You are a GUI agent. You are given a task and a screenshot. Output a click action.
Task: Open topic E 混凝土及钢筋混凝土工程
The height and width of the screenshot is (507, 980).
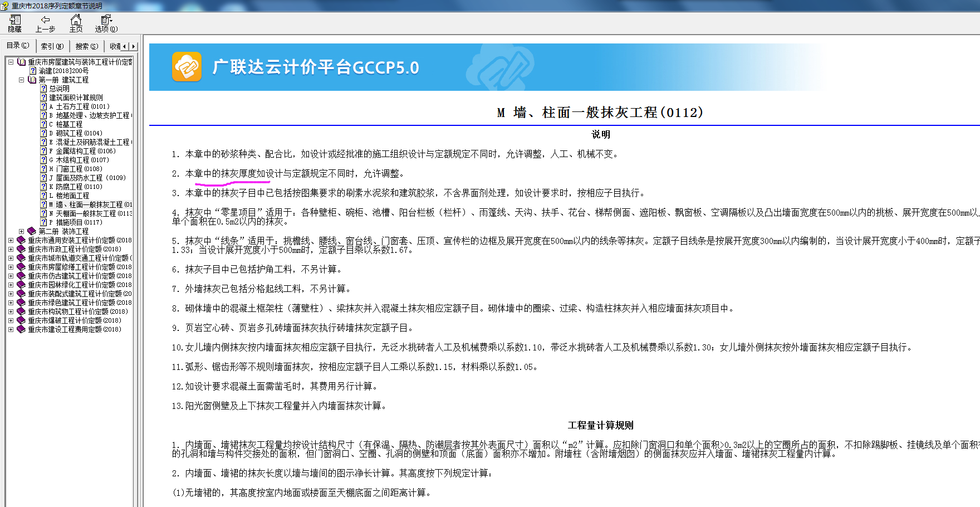coord(91,142)
